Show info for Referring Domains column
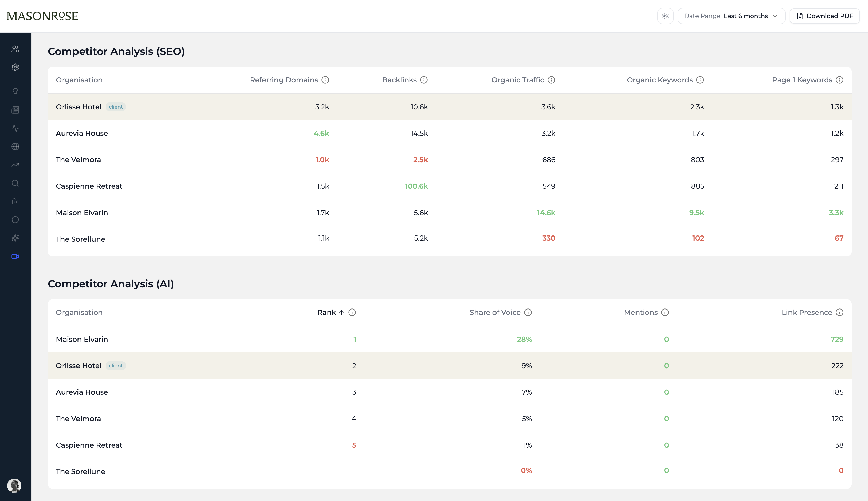The width and height of the screenshot is (868, 501). point(325,80)
